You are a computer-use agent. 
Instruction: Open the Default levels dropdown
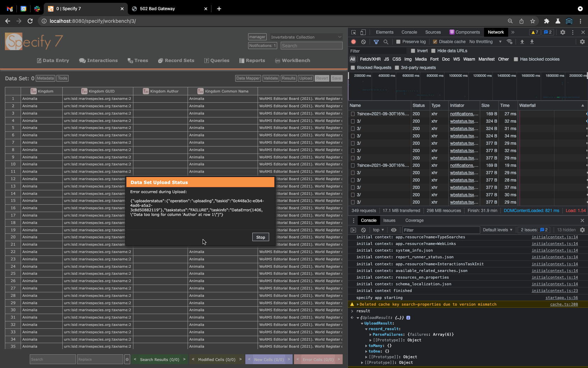[497, 230]
